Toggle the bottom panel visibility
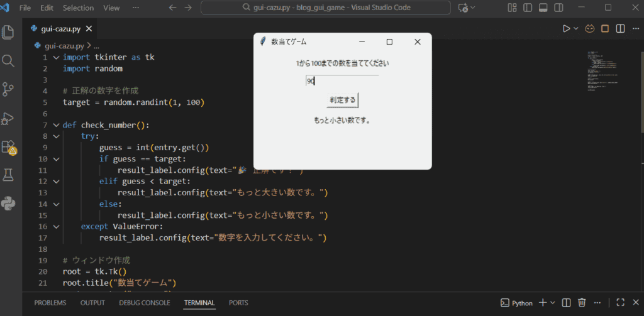Viewport: 644px width, 316px height. (x=543, y=8)
